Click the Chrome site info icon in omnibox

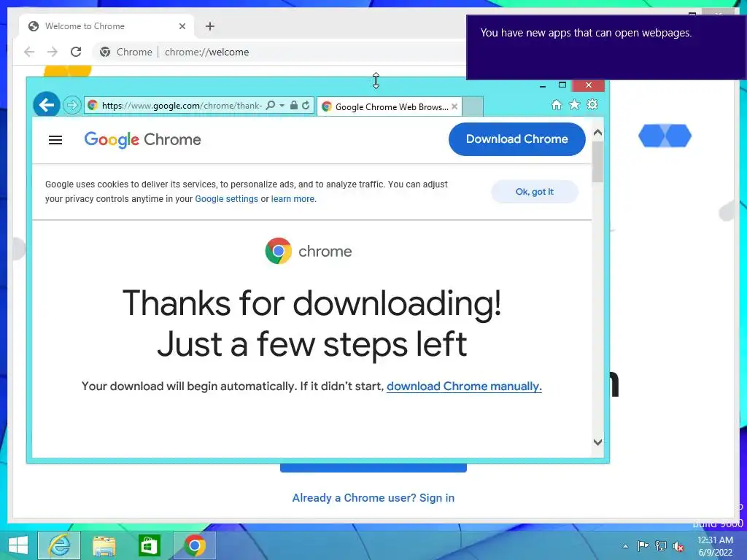[x=105, y=52]
